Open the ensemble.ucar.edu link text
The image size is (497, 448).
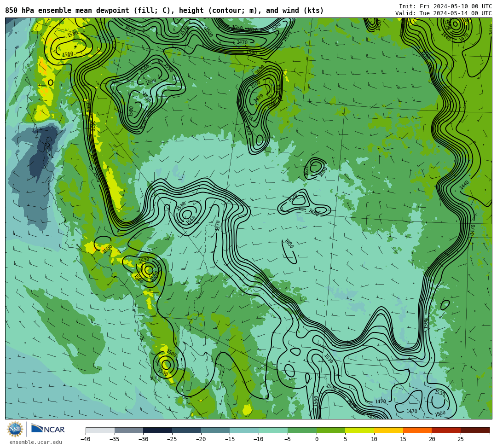click(36, 442)
